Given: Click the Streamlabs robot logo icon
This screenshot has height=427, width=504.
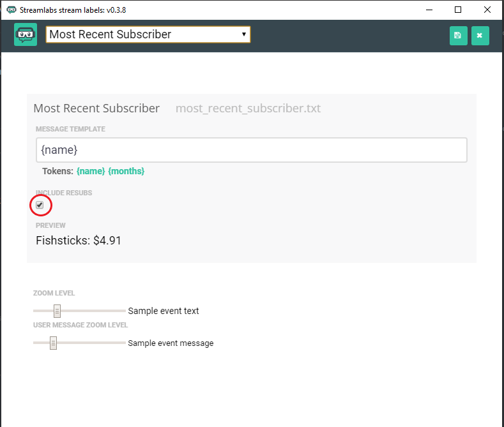Looking at the screenshot, I should pyautogui.click(x=26, y=34).
